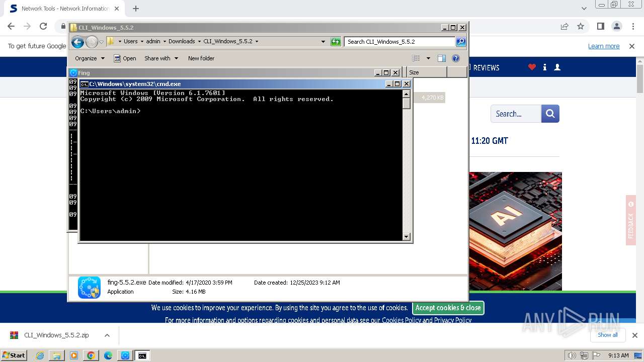The image size is (644, 362).
Task: Click the cmd.exe title bar icon
Action: click(85, 84)
